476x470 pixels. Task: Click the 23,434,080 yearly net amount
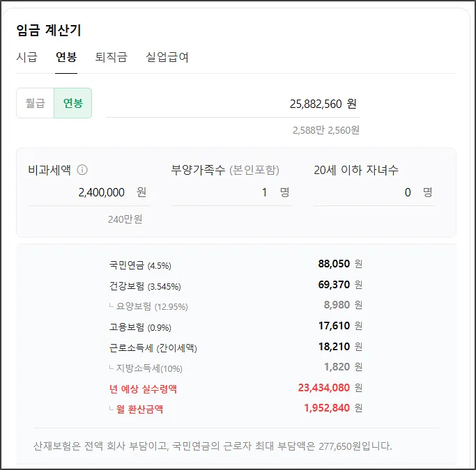point(324,388)
